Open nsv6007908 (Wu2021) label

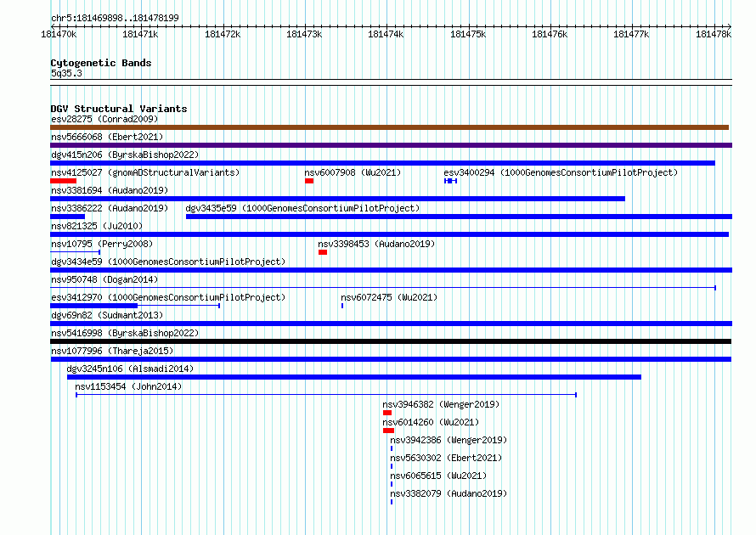353,172
